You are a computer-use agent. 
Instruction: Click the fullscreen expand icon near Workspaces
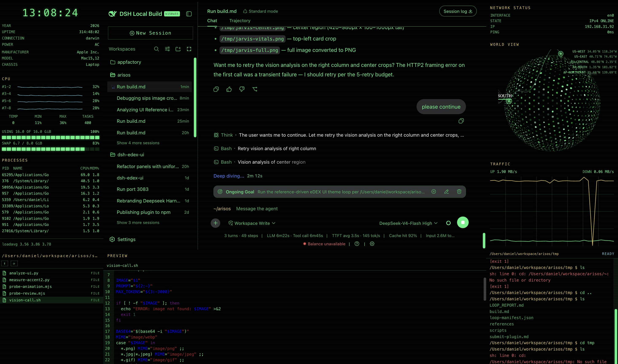pos(189,49)
